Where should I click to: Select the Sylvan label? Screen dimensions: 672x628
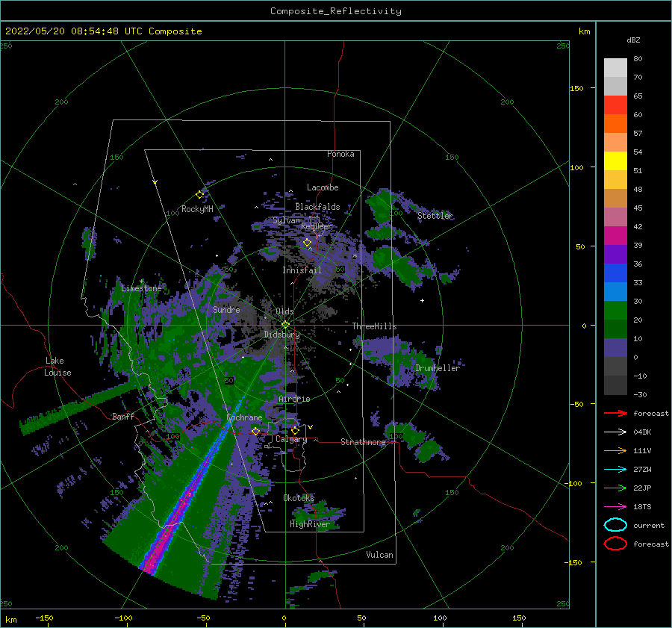point(286,220)
